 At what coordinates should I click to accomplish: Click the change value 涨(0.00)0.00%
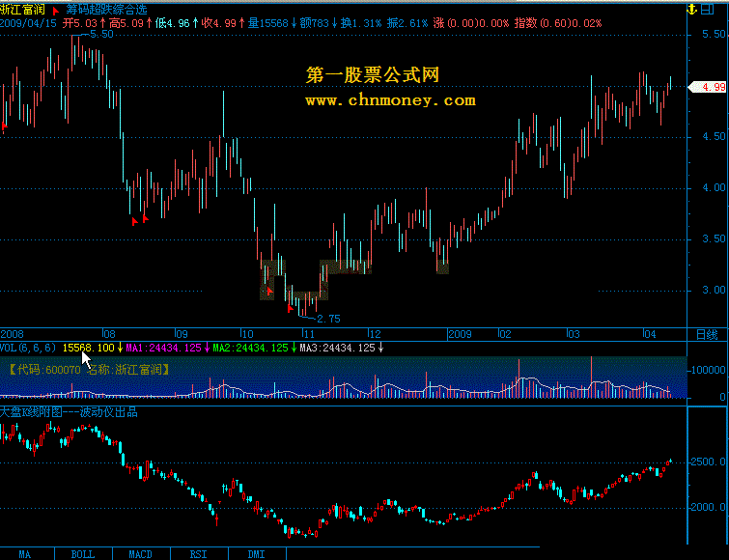click(x=471, y=23)
